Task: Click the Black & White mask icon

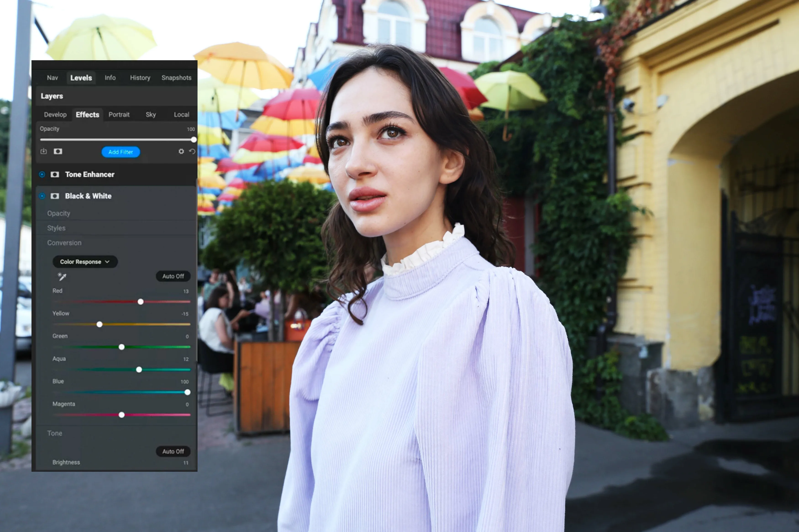Action: coord(55,196)
